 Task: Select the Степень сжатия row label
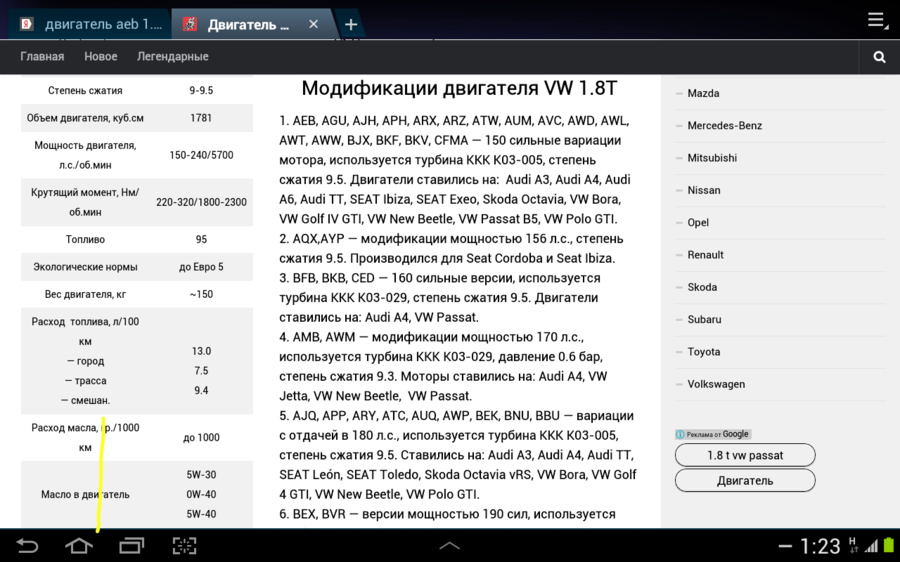[x=85, y=90]
